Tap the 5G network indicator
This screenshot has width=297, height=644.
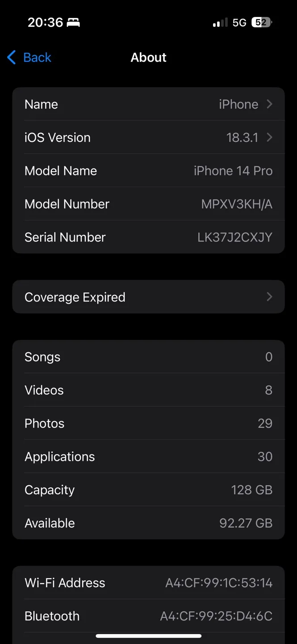(239, 22)
